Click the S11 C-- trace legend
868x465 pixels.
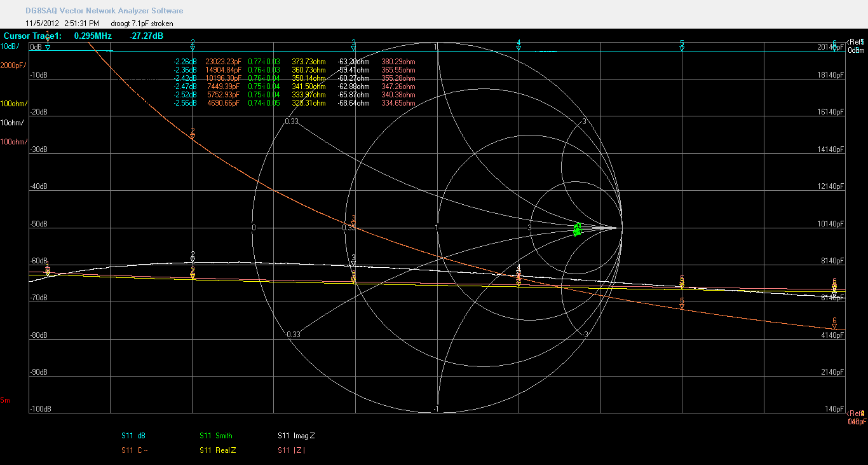[x=135, y=450]
